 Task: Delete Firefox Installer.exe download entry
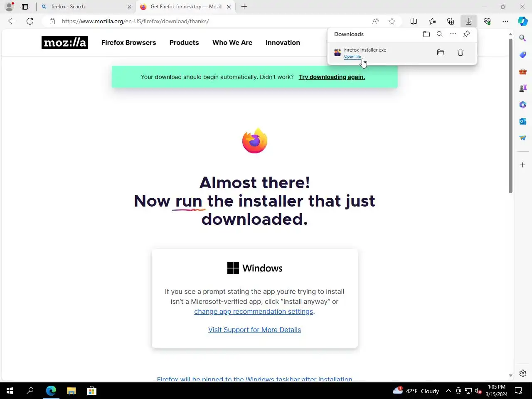tap(461, 52)
